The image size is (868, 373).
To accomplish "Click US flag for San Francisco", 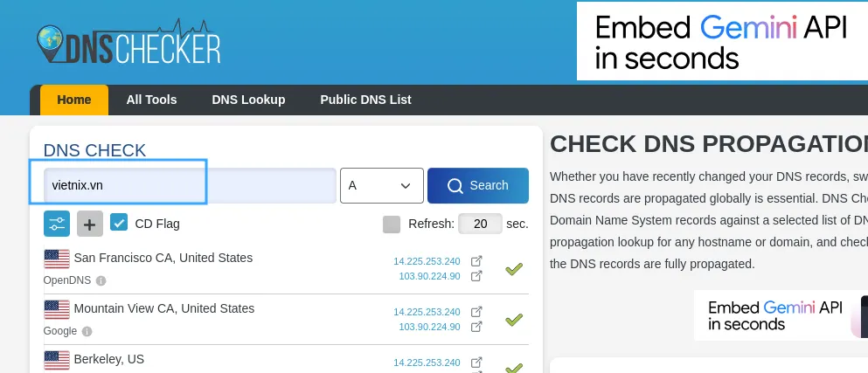I will [x=57, y=259].
